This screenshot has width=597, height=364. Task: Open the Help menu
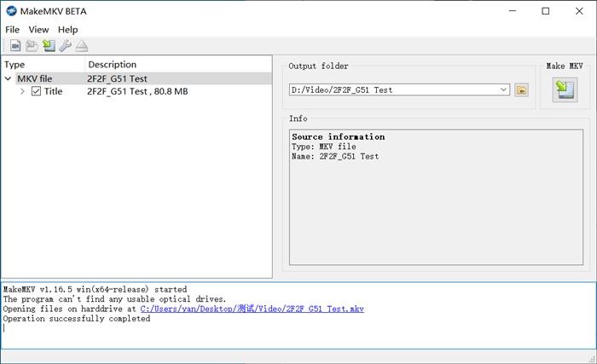(x=67, y=30)
